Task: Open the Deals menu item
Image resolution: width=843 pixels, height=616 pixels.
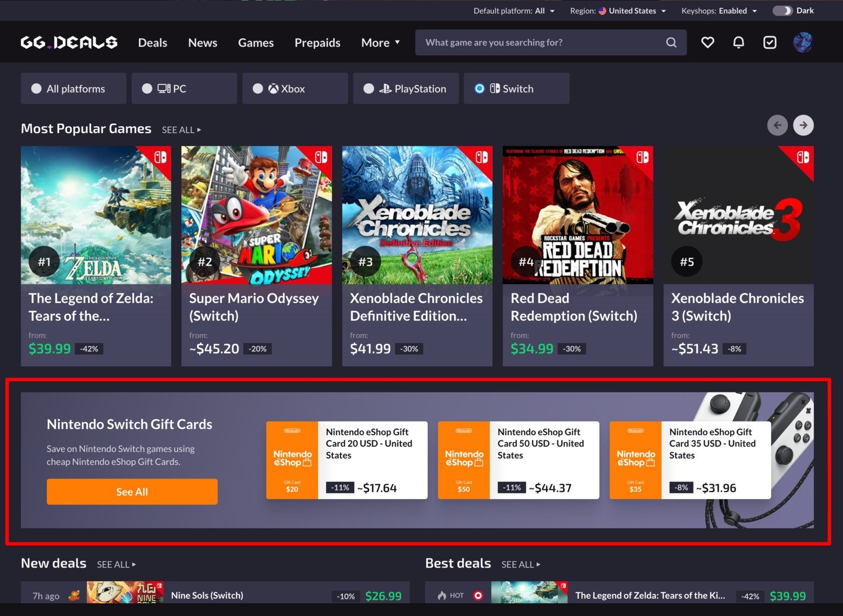Action: (152, 43)
